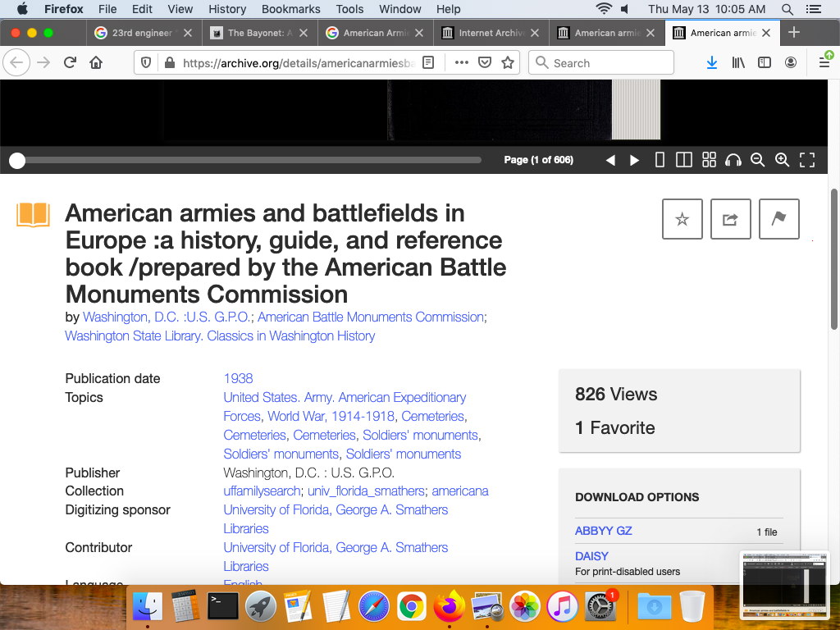840x630 pixels.
Task: Click the share icon button
Action: click(730, 219)
